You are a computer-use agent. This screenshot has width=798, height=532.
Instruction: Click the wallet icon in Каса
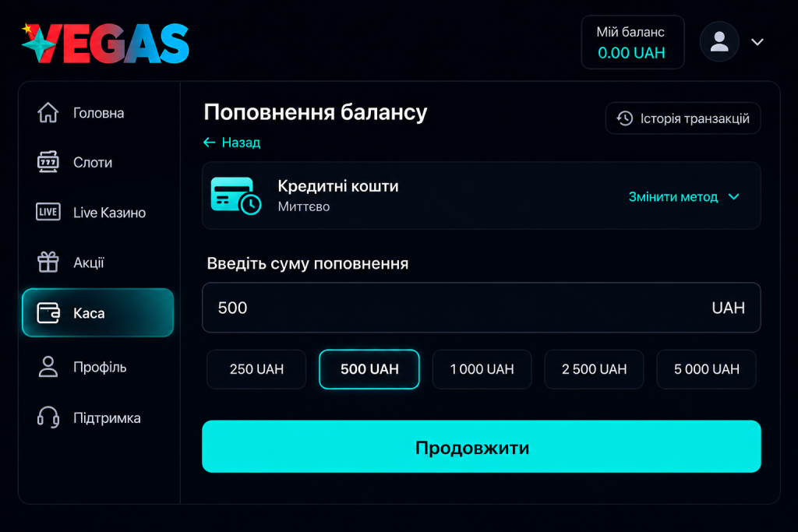(x=48, y=313)
